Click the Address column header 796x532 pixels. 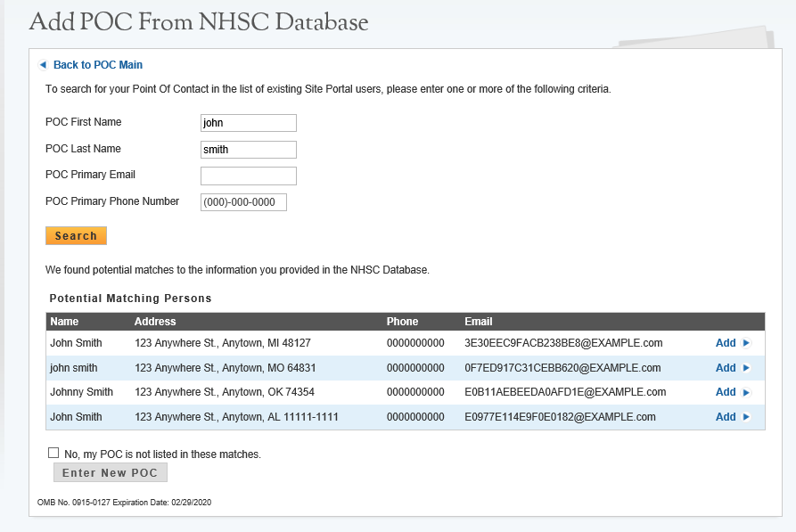(x=155, y=322)
